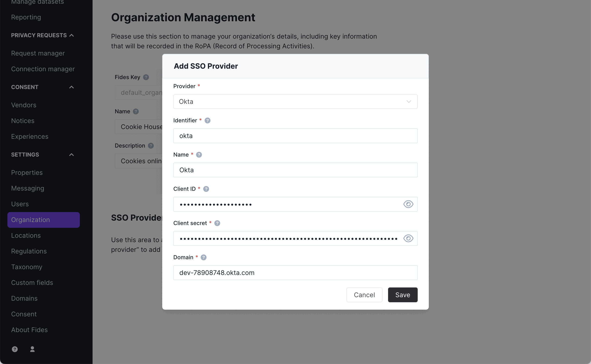Click Save in Add SSO Provider dialog
Image resolution: width=591 pixels, height=364 pixels.
coord(403,295)
